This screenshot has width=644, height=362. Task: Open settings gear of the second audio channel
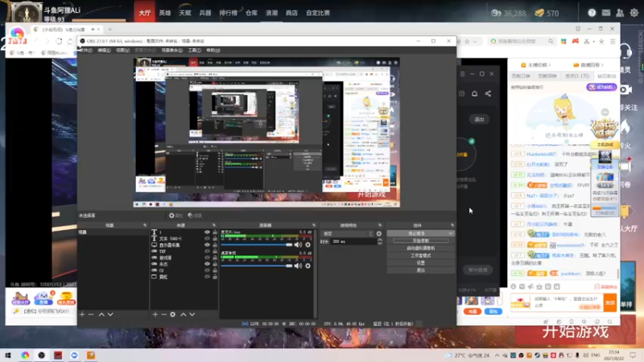(x=308, y=266)
